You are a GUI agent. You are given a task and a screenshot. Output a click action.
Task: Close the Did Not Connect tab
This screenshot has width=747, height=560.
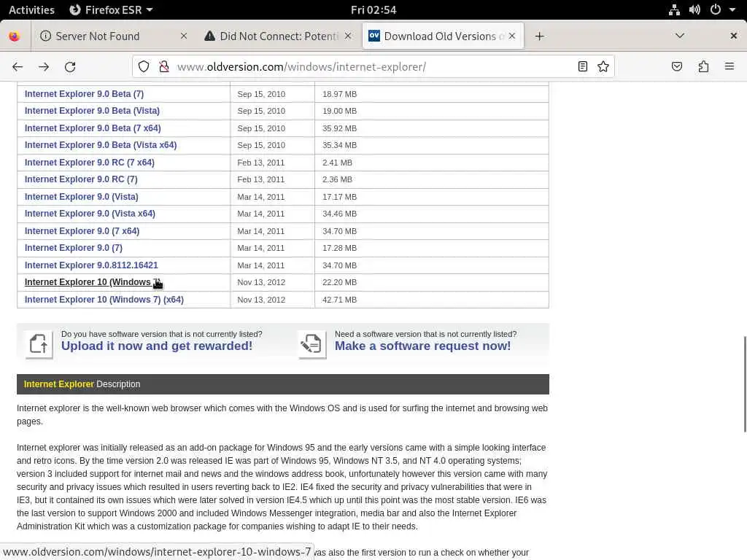point(348,36)
